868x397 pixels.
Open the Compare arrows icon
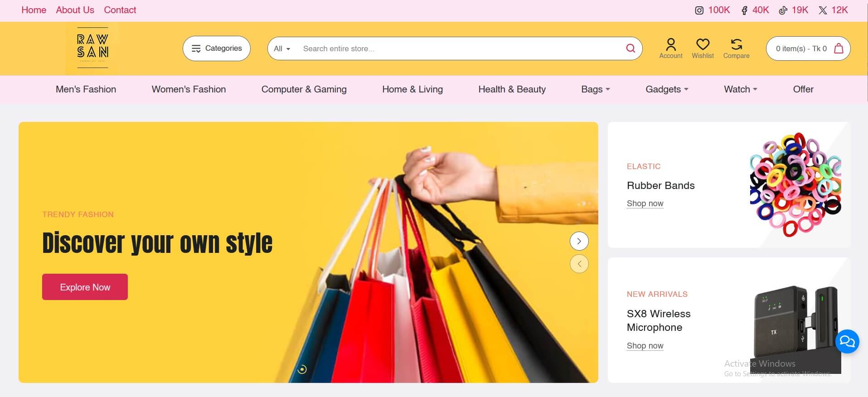click(737, 44)
